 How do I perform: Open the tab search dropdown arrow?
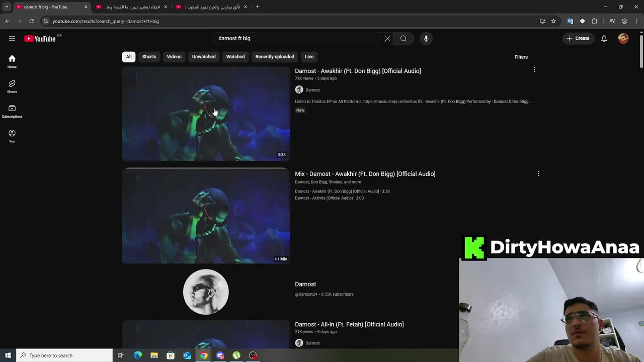pos(7,7)
